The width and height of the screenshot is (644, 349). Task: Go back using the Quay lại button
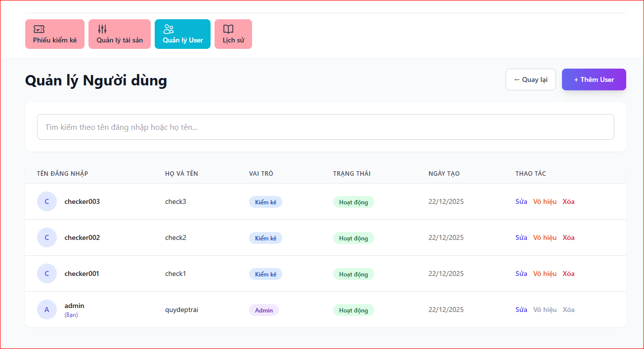(530, 79)
